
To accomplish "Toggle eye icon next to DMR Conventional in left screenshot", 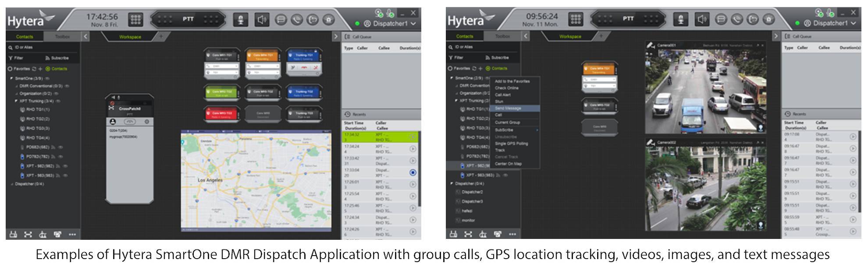I will coord(67,86).
